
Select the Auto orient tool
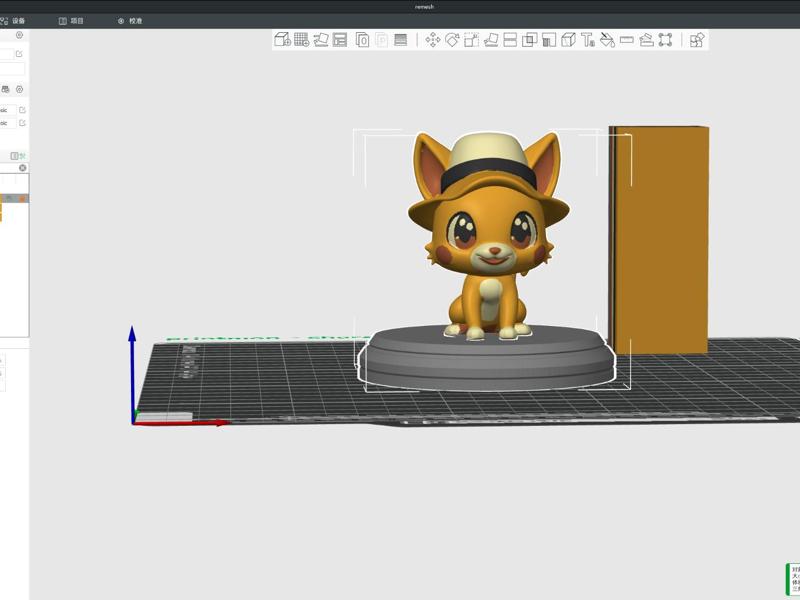tap(321, 40)
